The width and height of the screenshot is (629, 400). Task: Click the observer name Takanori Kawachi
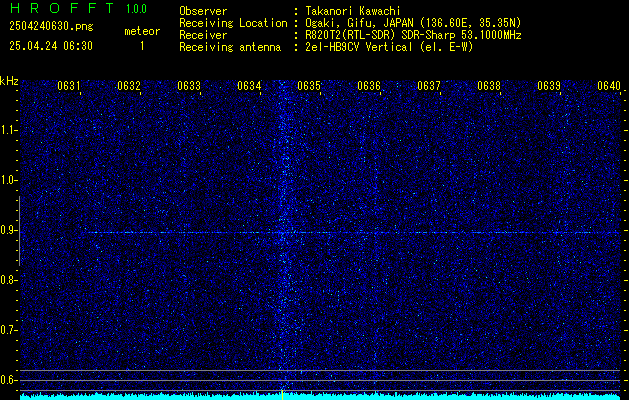(x=353, y=11)
